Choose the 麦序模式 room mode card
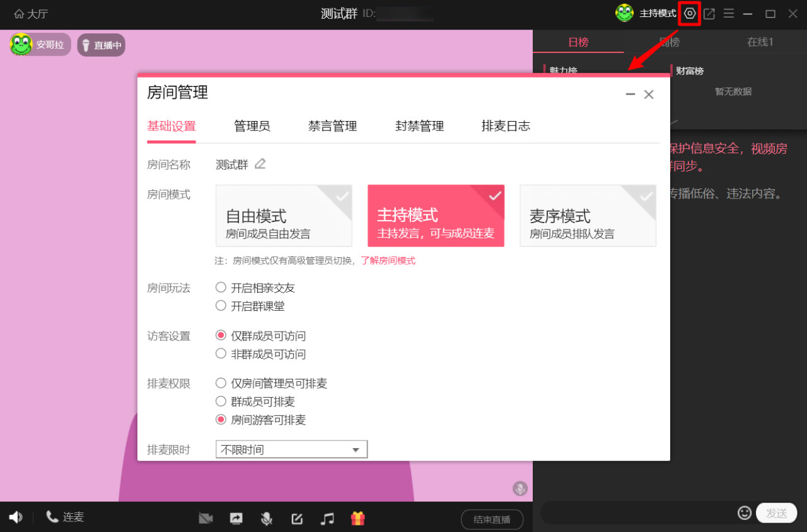The width and height of the screenshot is (807, 532). [588, 216]
